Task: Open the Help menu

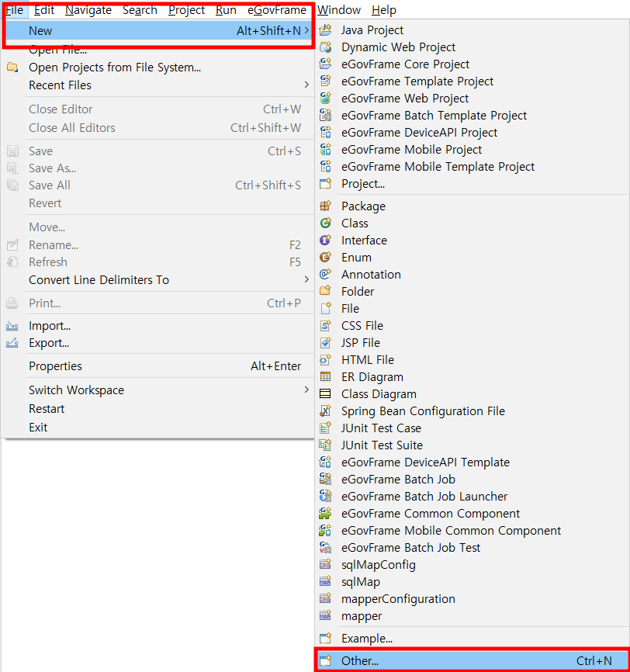Action: (384, 10)
